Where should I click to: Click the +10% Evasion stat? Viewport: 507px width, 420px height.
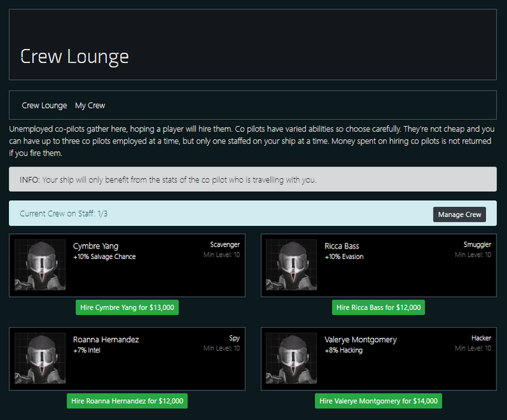(344, 257)
